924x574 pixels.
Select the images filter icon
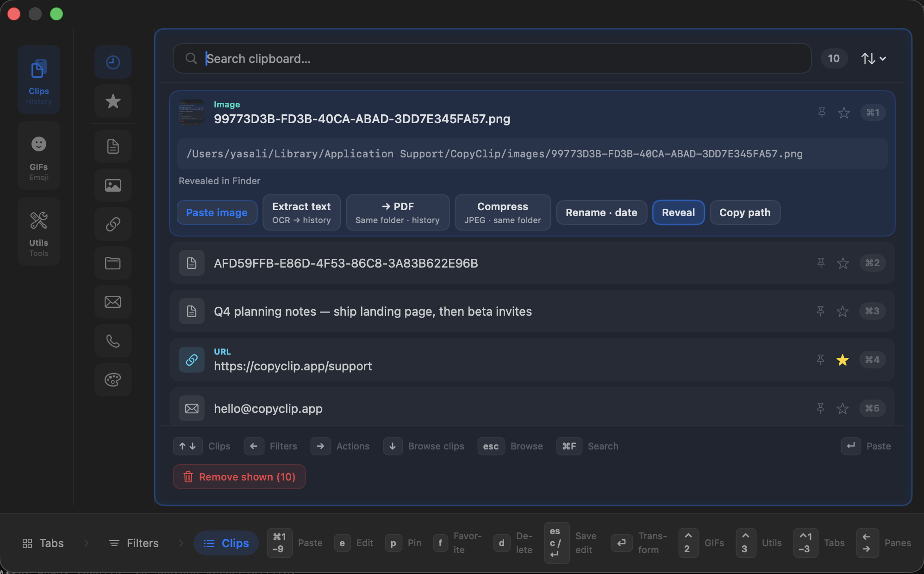113,186
